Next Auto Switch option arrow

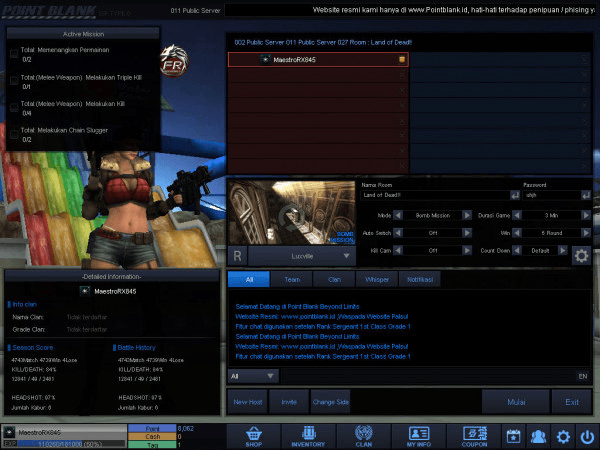click(467, 233)
